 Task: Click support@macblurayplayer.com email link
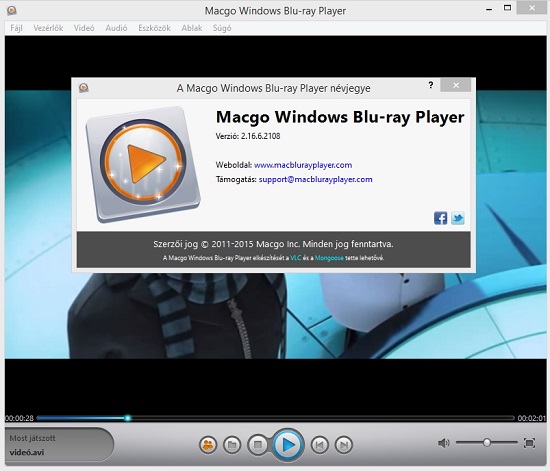tap(316, 179)
